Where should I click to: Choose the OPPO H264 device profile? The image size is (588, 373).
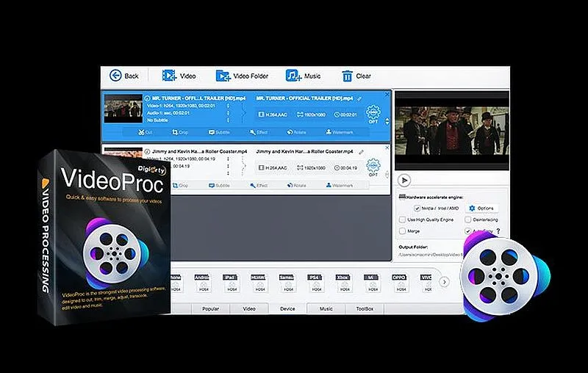click(400, 283)
